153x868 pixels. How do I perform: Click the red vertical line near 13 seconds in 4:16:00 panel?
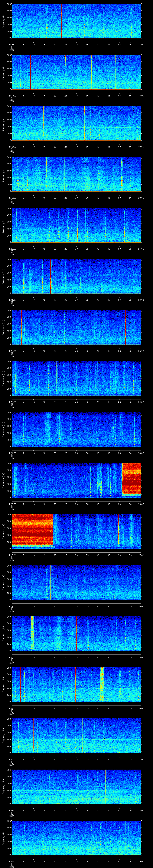40,21
